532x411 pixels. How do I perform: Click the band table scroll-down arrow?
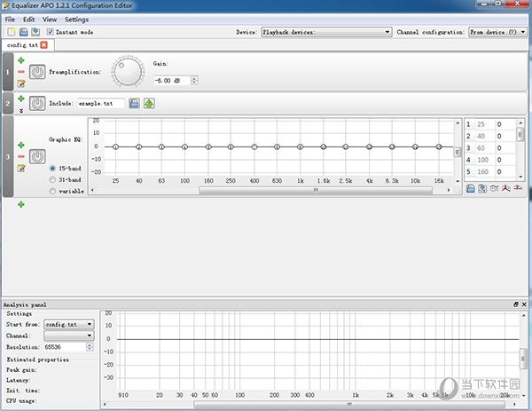(x=520, y=177)
